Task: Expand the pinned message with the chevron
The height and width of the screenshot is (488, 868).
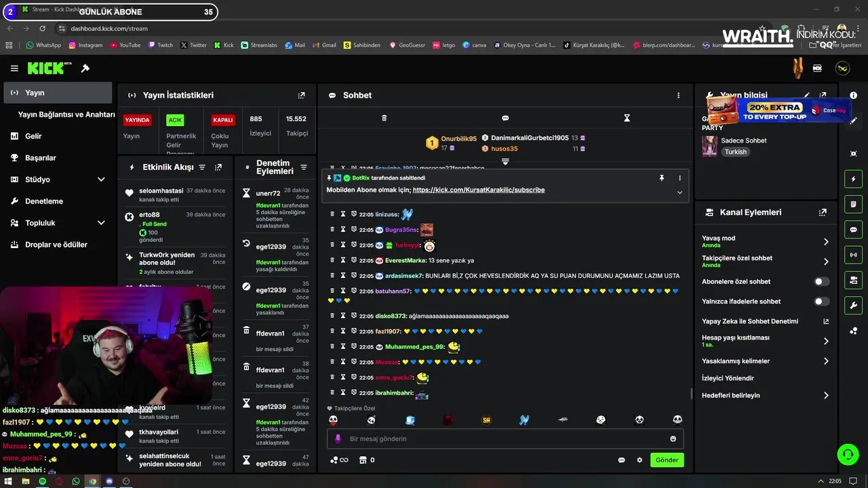Action: pyautogui.click(x=679, y=192)
